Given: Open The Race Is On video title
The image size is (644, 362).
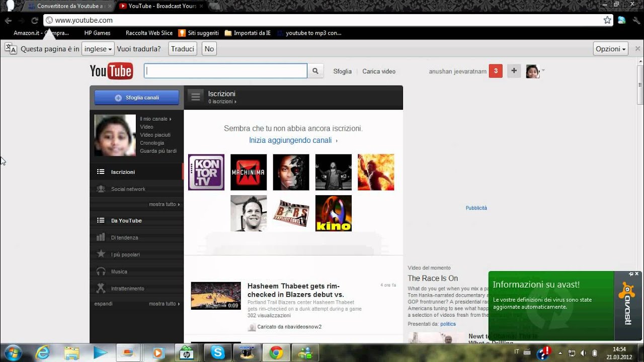Looking at the screenshot, I should [433, 279].
